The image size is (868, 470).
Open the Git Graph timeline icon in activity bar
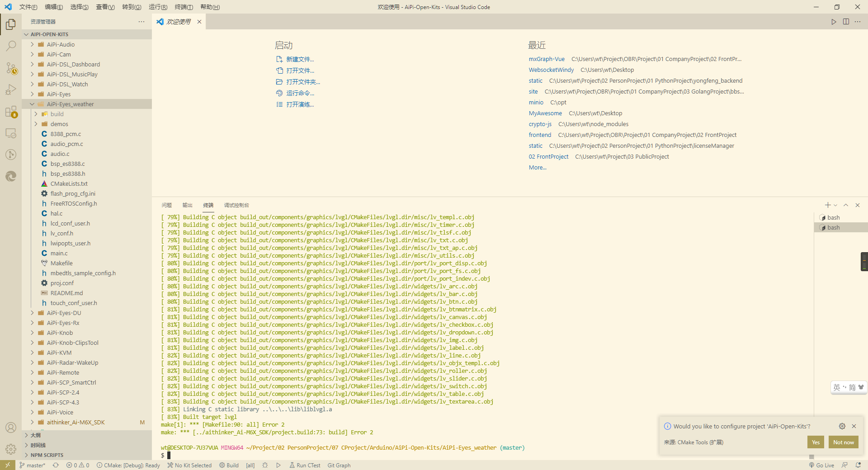click(x=11, y=155)
